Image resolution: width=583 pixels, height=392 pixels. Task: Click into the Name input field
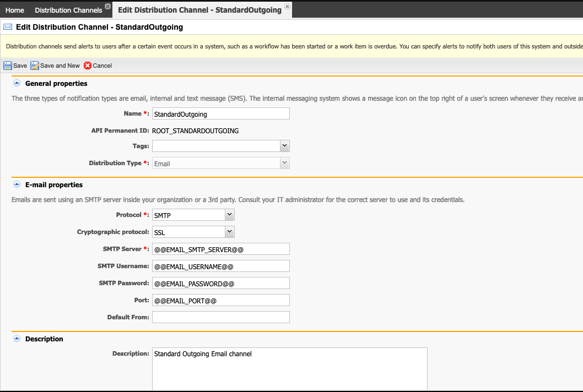(x=221, y=114)
